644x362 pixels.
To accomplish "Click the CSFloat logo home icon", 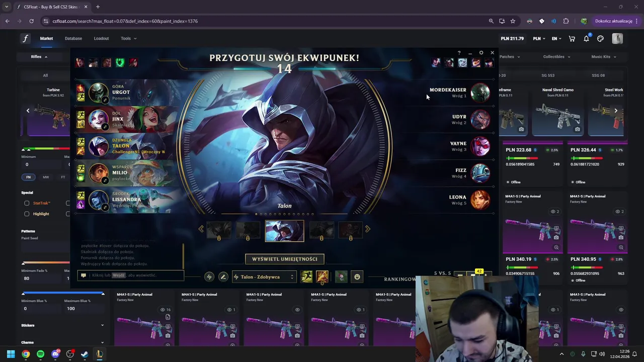I will 25,39.
